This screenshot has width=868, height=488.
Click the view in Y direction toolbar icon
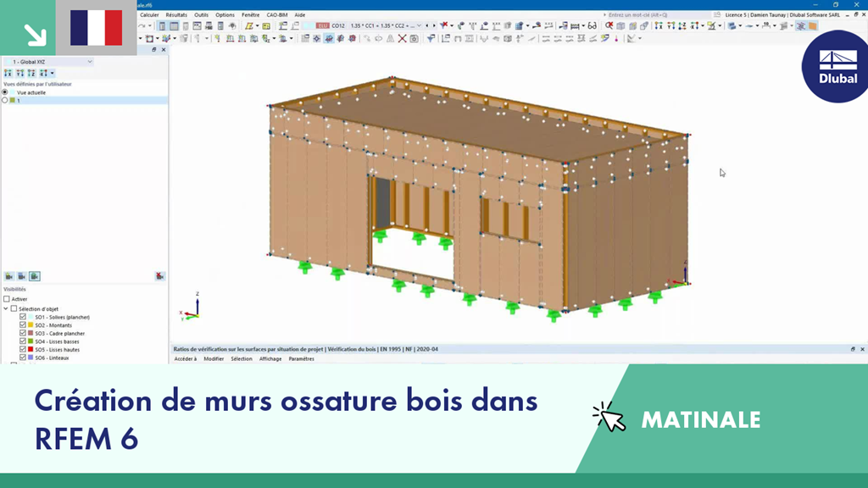pyautogui.click(x=670, y=25)
